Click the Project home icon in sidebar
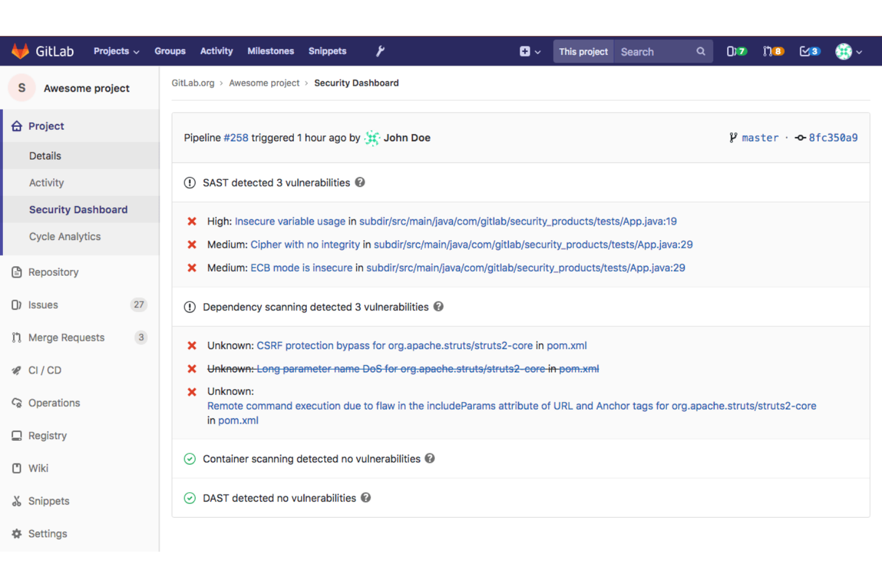This screenshot has height=588, width=882. (17, 126)
